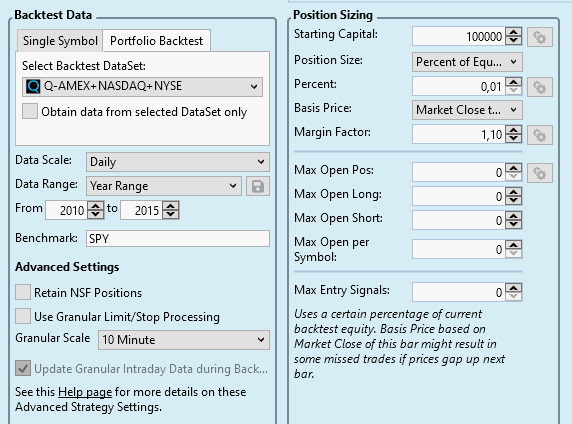The image size is (572, 424).
Task: Open the Select Backtest DataSet dropdown
Action: click(142, 86)
